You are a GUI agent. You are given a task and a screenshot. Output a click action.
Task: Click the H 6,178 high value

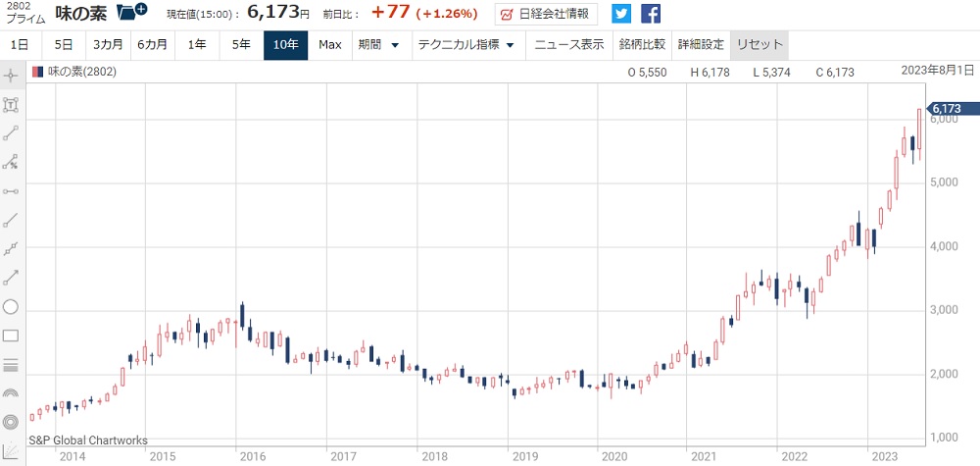tap(710, 73)
